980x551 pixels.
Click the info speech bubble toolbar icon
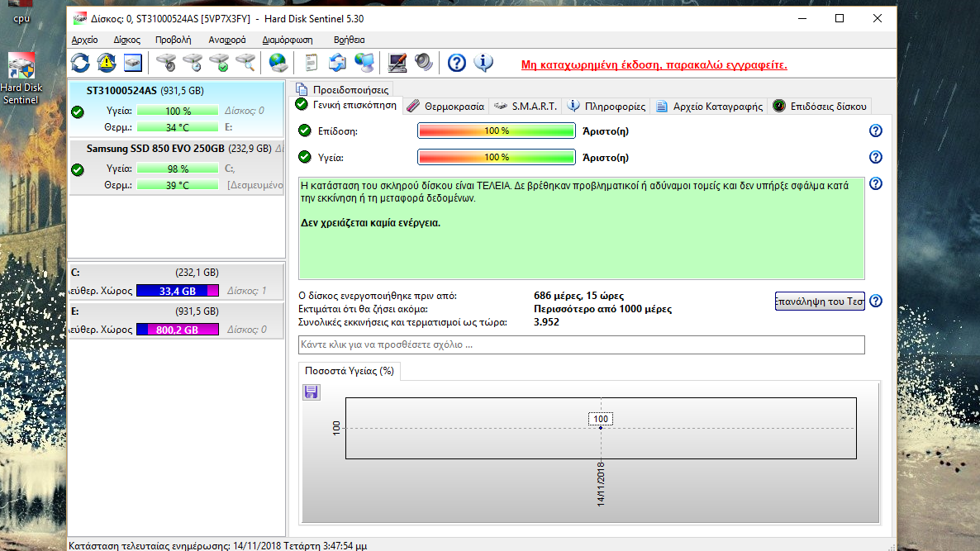[483, 63]
